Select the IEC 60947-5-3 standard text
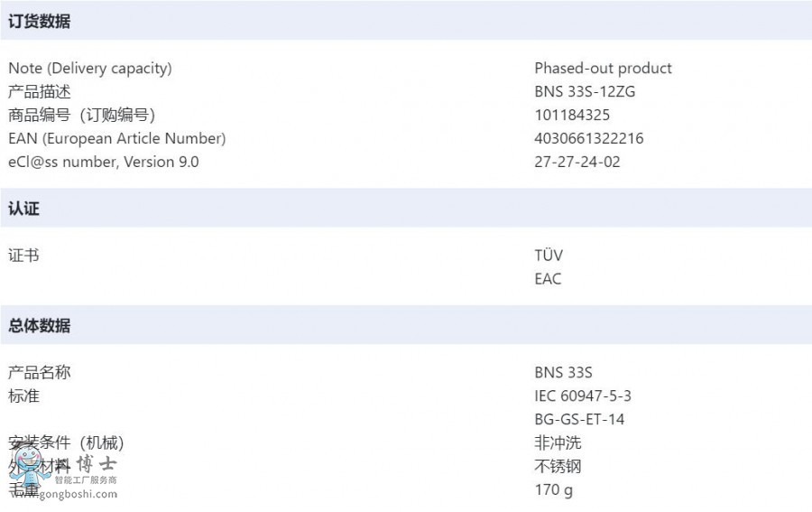The height and width of the screenshot is (512, 812). (583, 396)
